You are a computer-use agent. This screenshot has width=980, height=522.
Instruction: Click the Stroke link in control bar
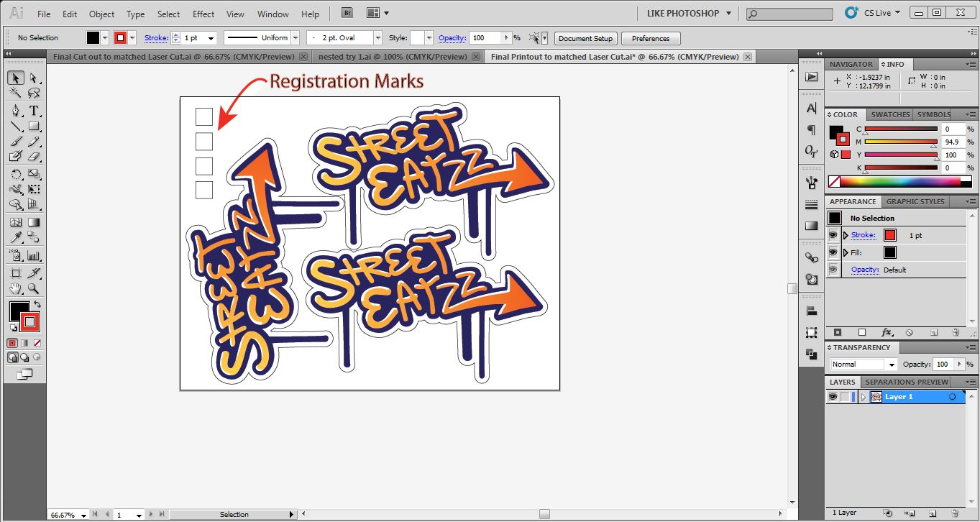coord(156,38)
